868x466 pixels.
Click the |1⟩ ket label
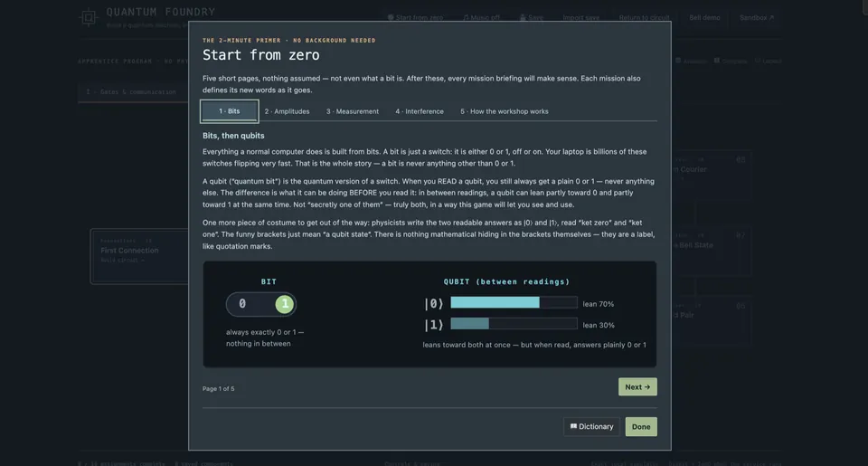[433, 325]
